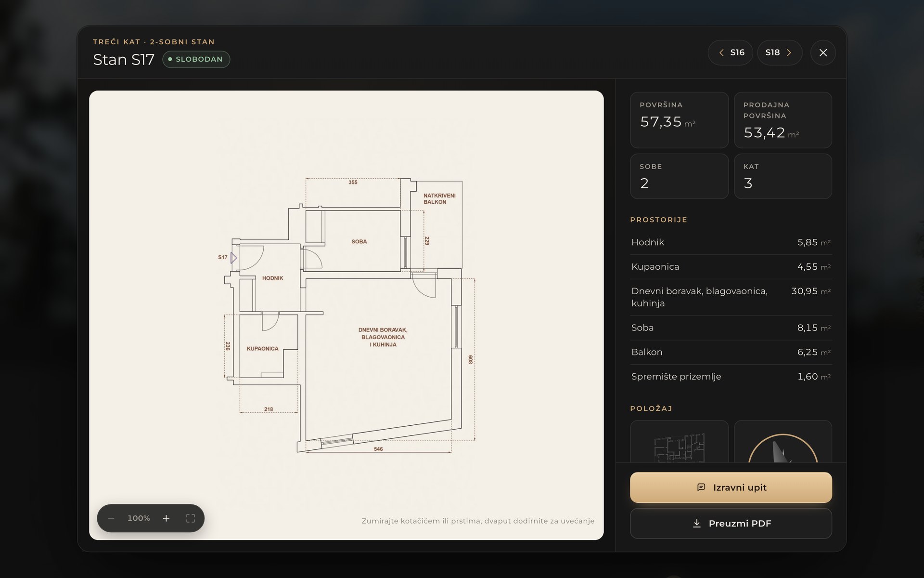
Task: Click the Površina 57,35 m² card
Action: pyautogui.click(x=679, y=120)
